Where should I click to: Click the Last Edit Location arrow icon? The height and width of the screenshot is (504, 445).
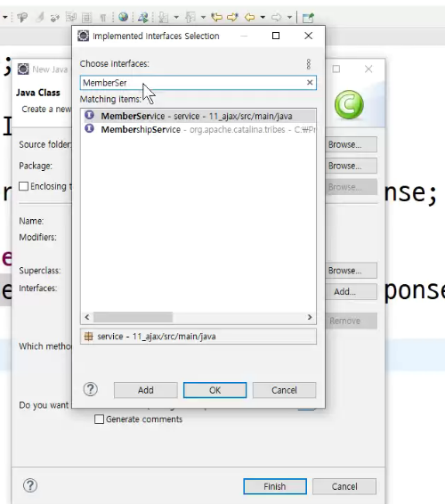217,17
